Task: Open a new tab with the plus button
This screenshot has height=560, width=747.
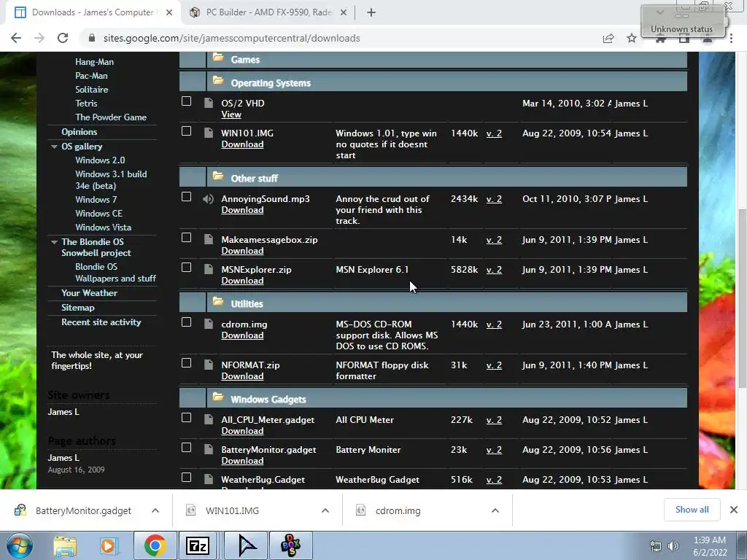Action: pos(371,12)
